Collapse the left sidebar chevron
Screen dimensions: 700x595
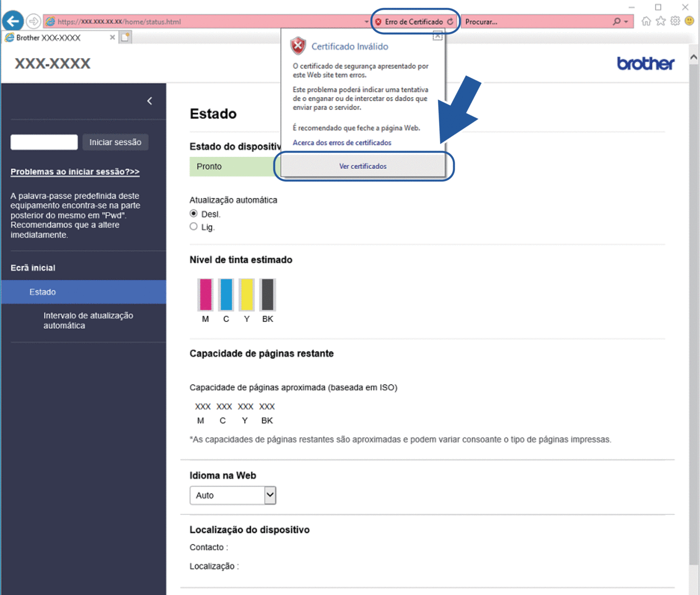(x=150, y=100)
